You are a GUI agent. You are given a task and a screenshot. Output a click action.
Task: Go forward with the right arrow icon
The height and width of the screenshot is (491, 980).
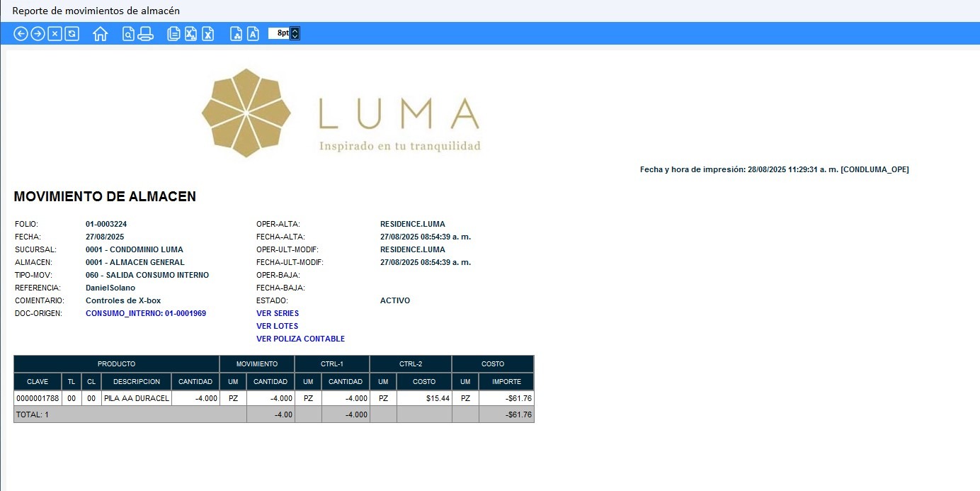click(x=38, y=33)
